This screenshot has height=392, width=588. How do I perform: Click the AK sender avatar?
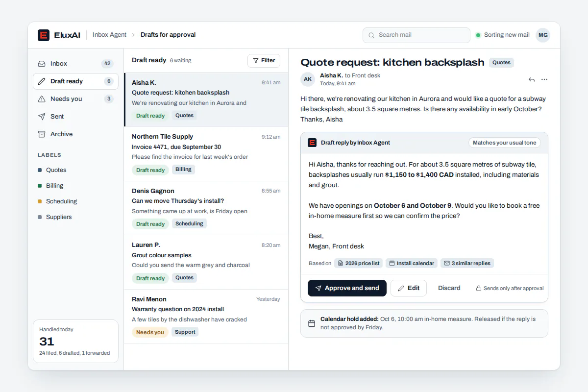(307, 79)
